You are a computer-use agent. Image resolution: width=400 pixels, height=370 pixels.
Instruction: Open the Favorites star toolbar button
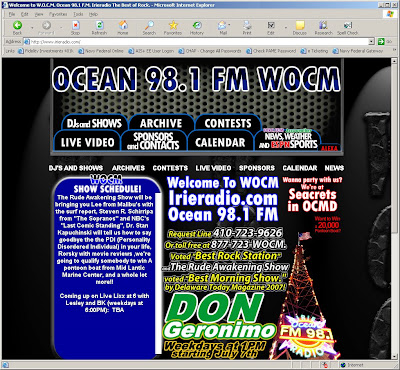click(x=173, y=27)
